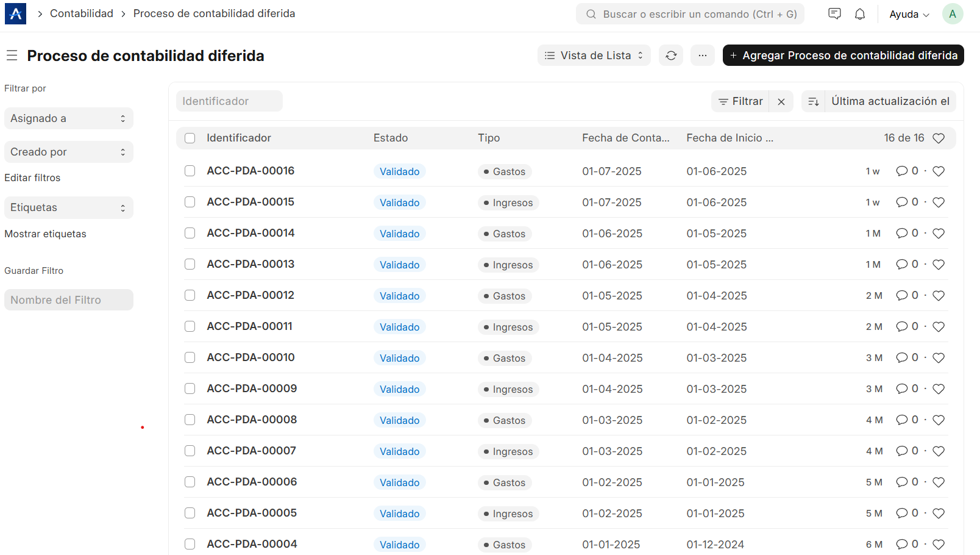Click Editar filtros link

[x=32, y=178]
